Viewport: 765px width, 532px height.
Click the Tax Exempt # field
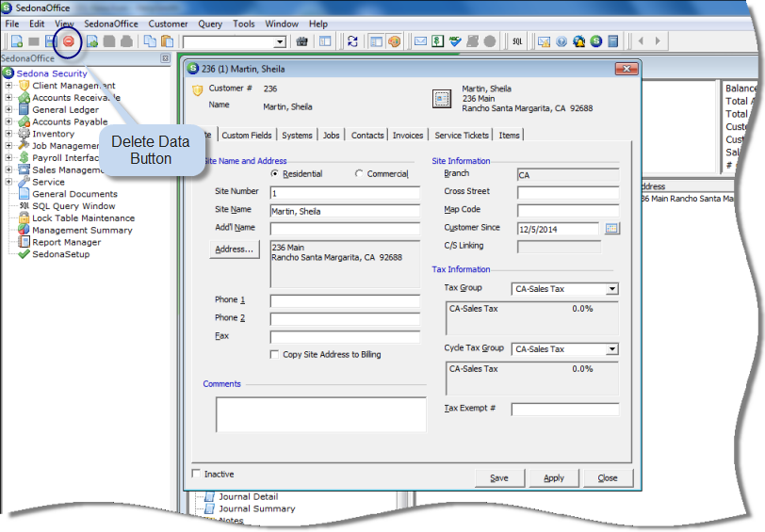coord(565,409)
